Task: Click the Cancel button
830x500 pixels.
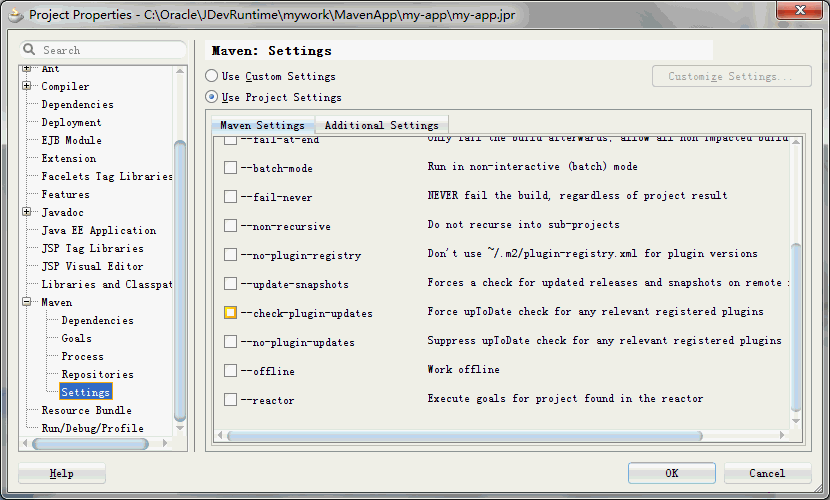Action: 767,473
